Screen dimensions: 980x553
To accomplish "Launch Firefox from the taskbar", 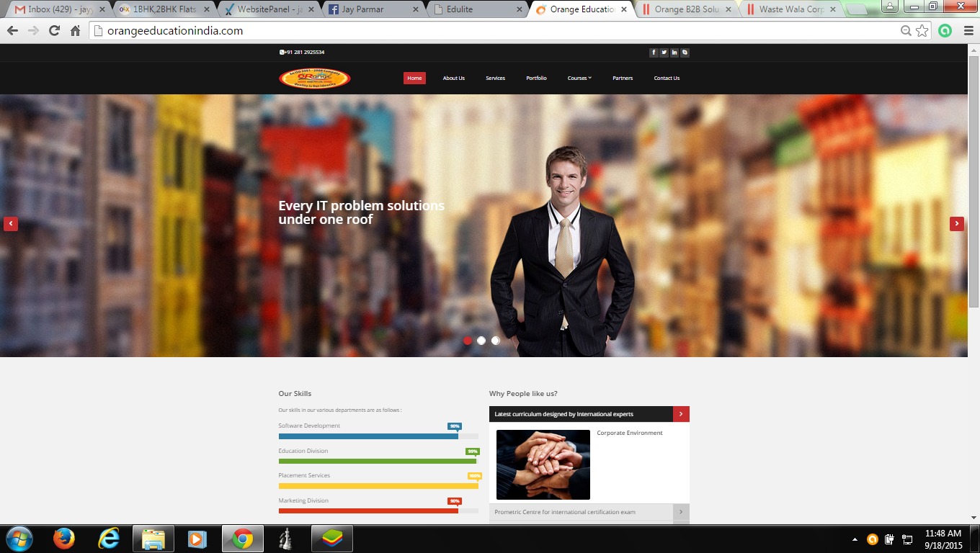I will coord(64,539).
